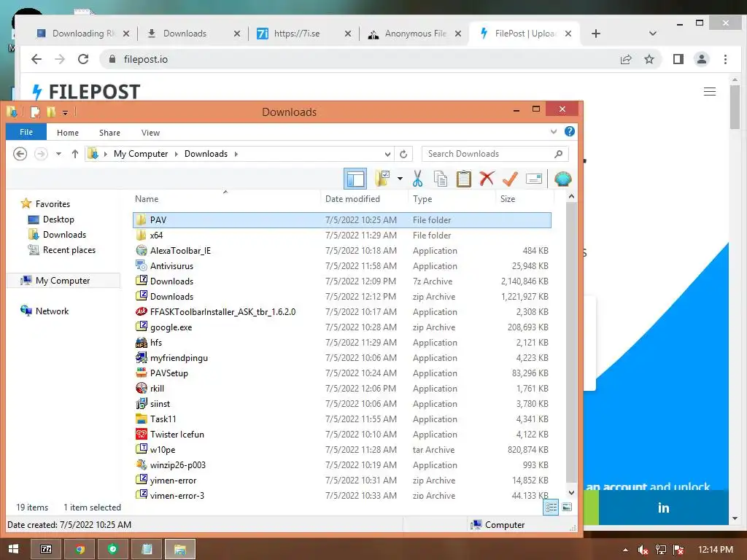Screen dimensions: 747x560
Task: Bookmark this page with star icon
Action: click(649, 59)
